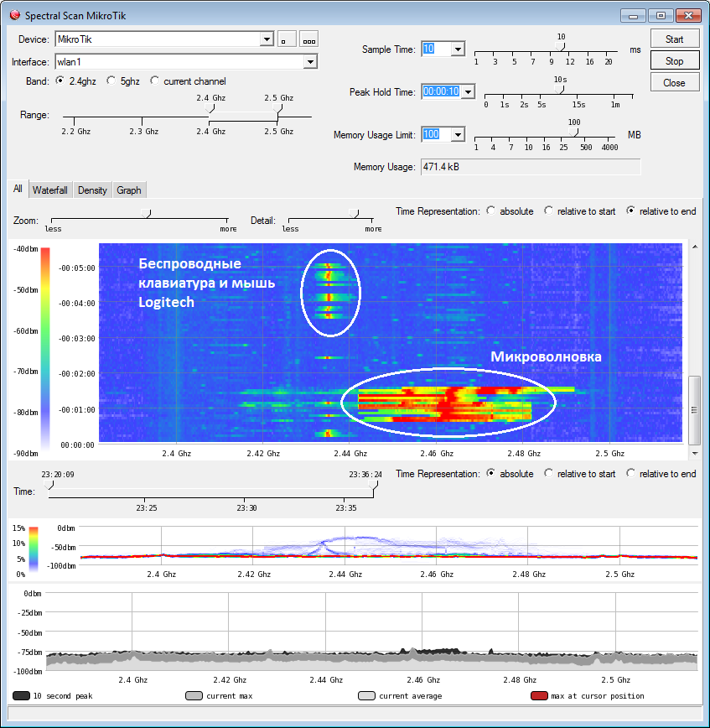The height and width of the screenshot is (728, 710).
Task: Open the Device dropdown list
Action: click(x=267, y=39)
